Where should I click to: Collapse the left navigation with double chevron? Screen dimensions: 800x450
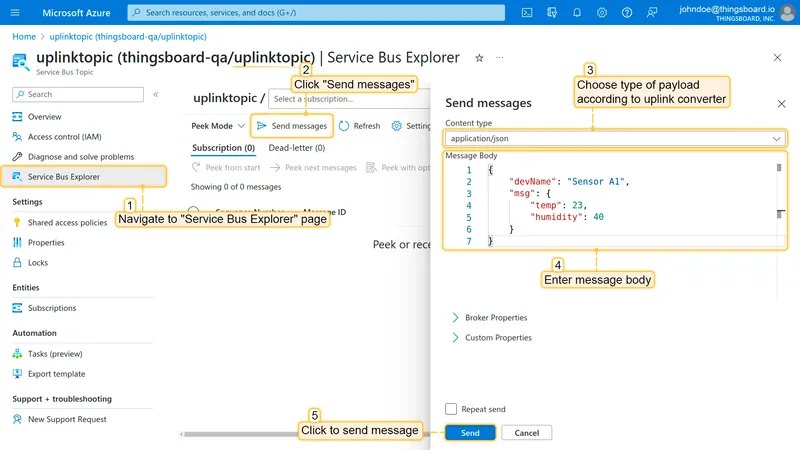pyautogui.click(x=156, y=94)
